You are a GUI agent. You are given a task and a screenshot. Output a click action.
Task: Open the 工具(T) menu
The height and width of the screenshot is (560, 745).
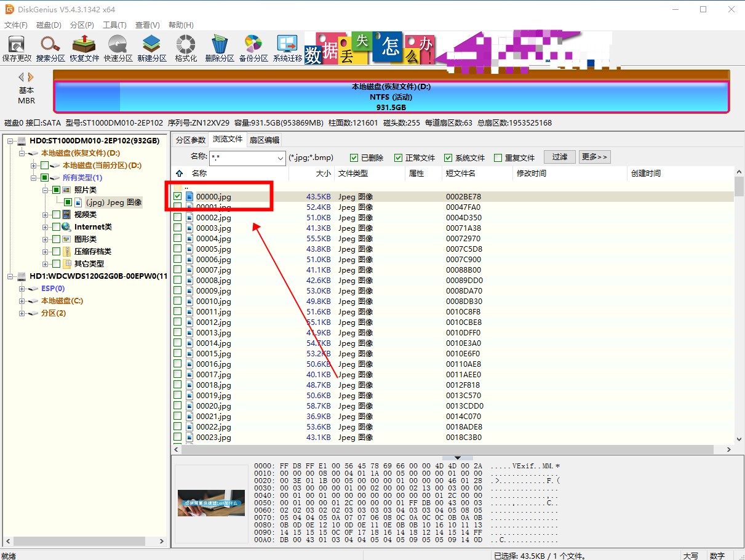114,25
